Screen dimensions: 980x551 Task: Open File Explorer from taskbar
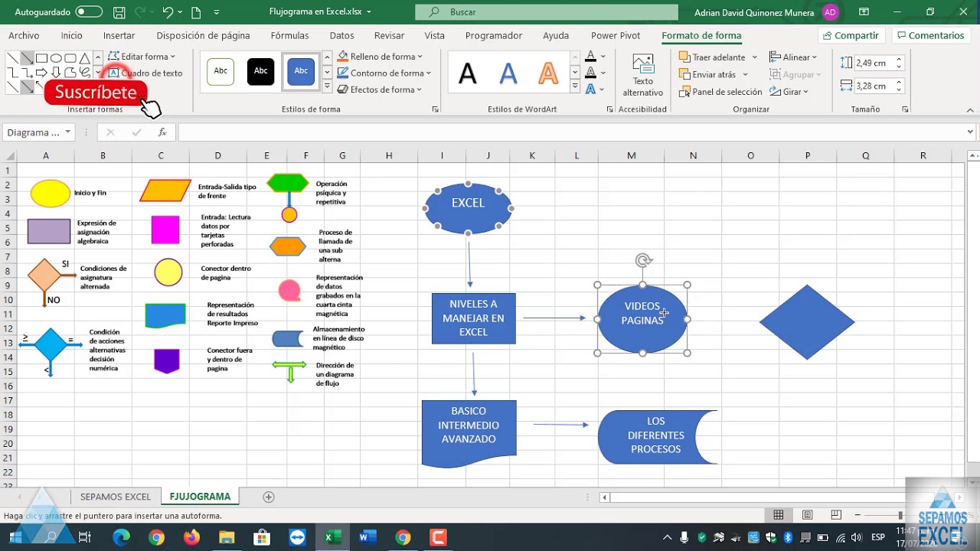pyautogui.click(x=227, y=537)
